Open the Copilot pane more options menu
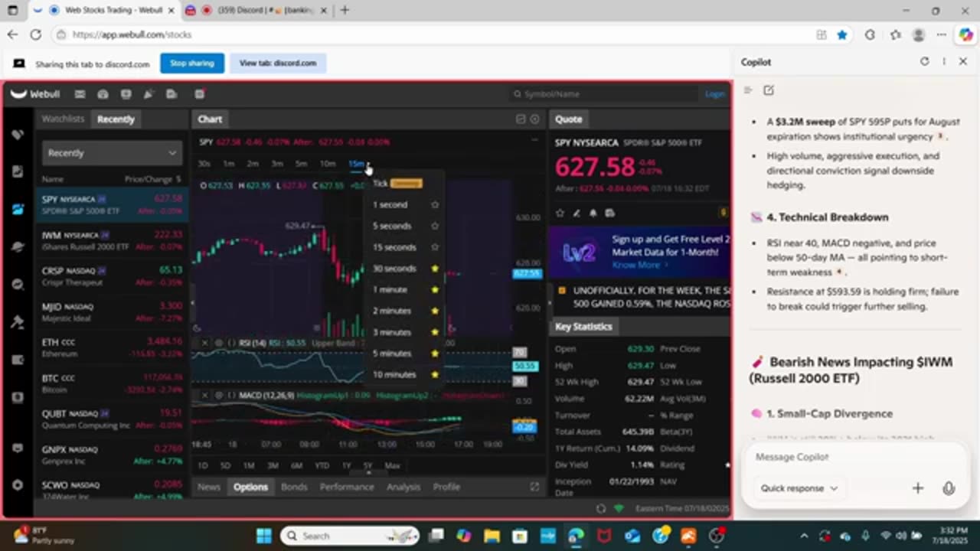 point(944,62)
